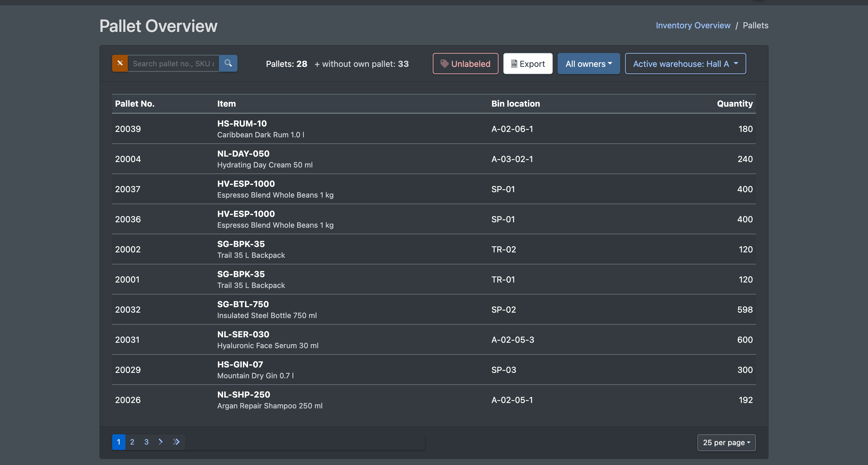
Task: Click SKU NL-SER-030
Action: pos(243,334)
